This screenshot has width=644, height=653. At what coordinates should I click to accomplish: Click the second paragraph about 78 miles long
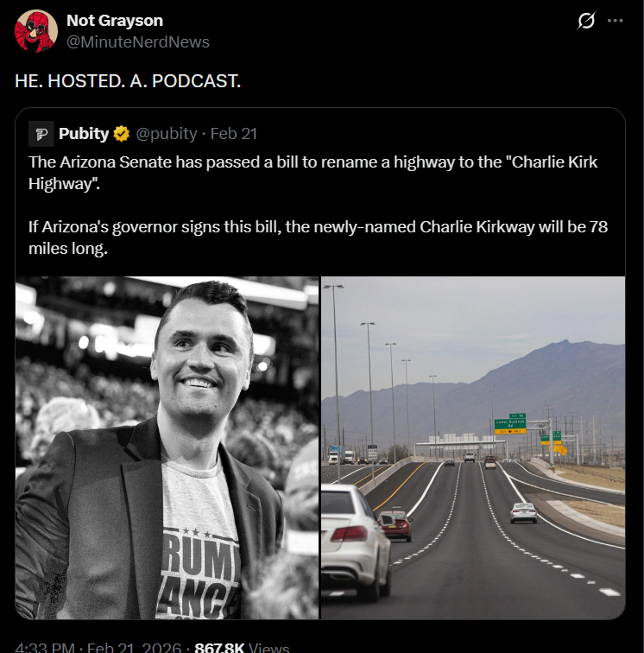point(318,238)
